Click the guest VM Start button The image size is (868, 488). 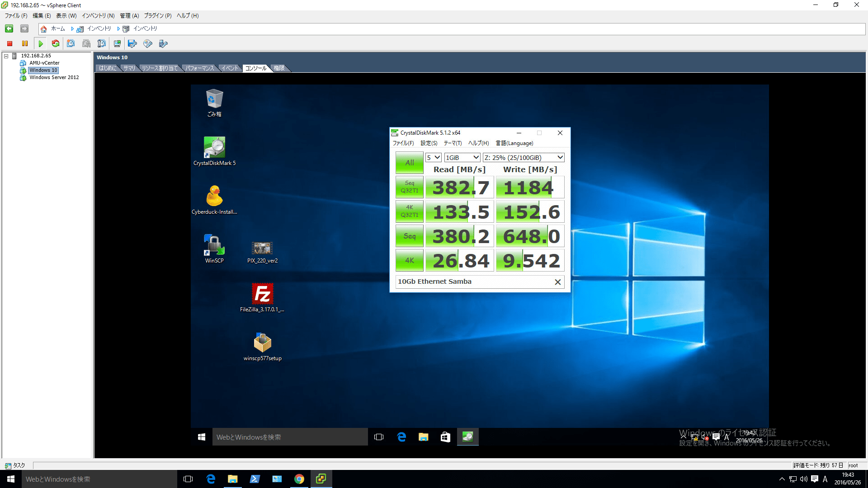[202, 437]
